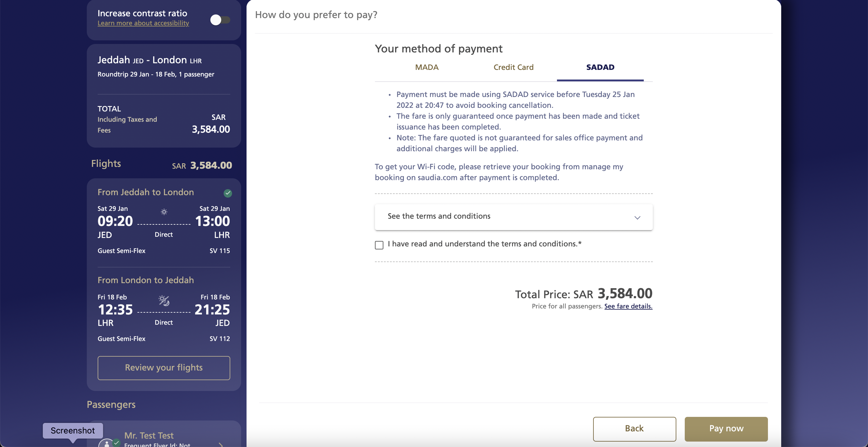This screenshot has height=447, width=868.
Task: Toggle the Increase contrast ratio switch
Action: pos(220,20)
